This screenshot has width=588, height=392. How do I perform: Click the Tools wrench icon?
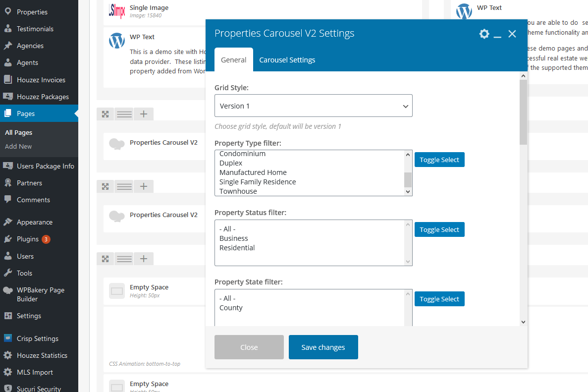[8, 273]
